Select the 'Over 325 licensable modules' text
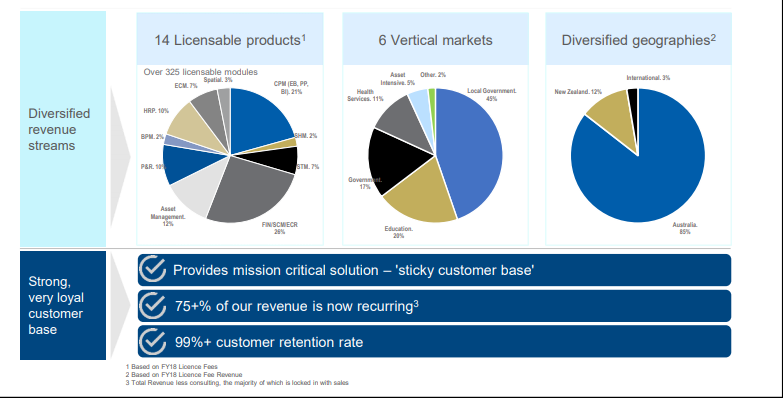This screenshot has width=783, height=398. click(x=201, y=72)
